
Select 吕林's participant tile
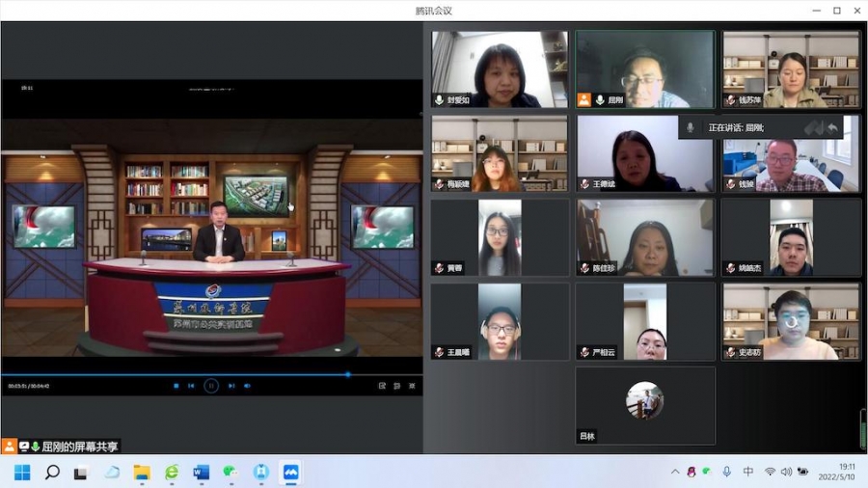tap(645, 405)
